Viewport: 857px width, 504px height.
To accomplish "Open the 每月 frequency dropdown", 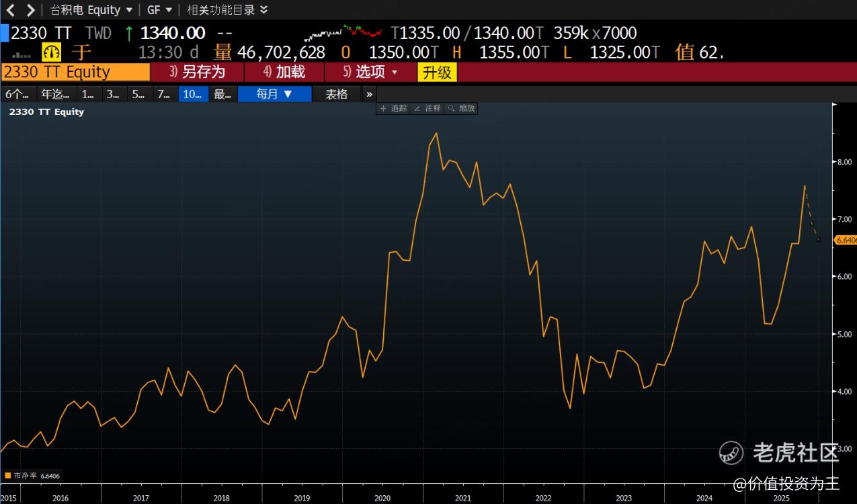I will tap(275, 94).
